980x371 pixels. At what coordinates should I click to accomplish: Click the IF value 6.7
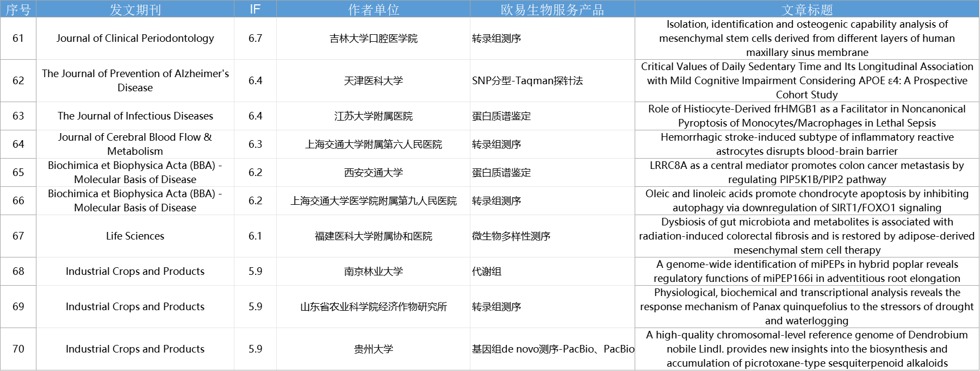tap(255, 39)
